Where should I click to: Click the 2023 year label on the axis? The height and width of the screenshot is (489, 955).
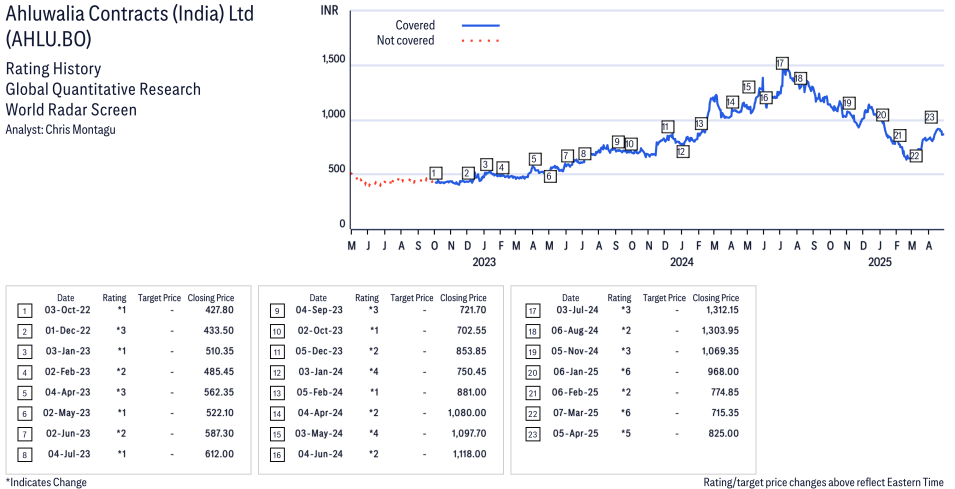click(x=484, y=262)
